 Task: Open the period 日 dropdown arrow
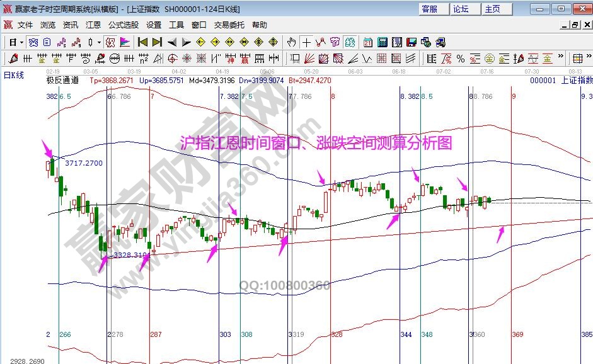click(x=21, y=42)
